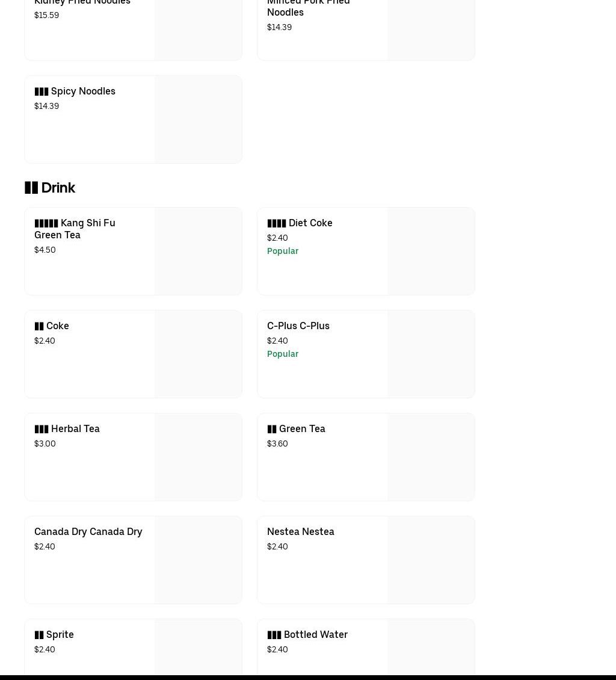
Task: Choose the Herbal Tea drink
Action: tap(67, 429)
